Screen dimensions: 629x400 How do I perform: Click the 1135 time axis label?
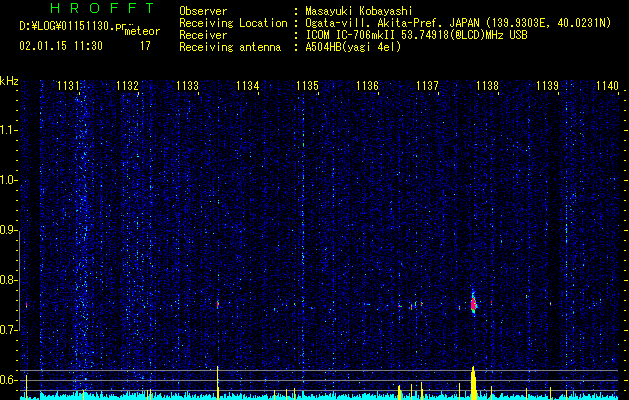click(x=307, y=85)
